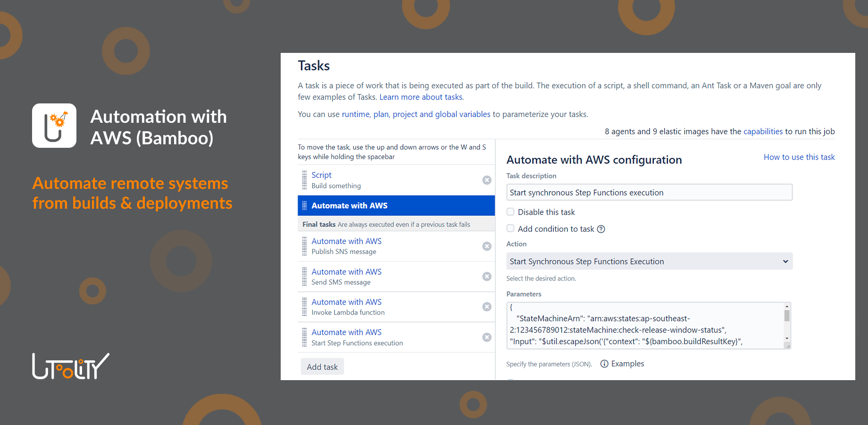The image size is (868, 425).
Task: Remove the Publish SNS message task
Action: 487,246
